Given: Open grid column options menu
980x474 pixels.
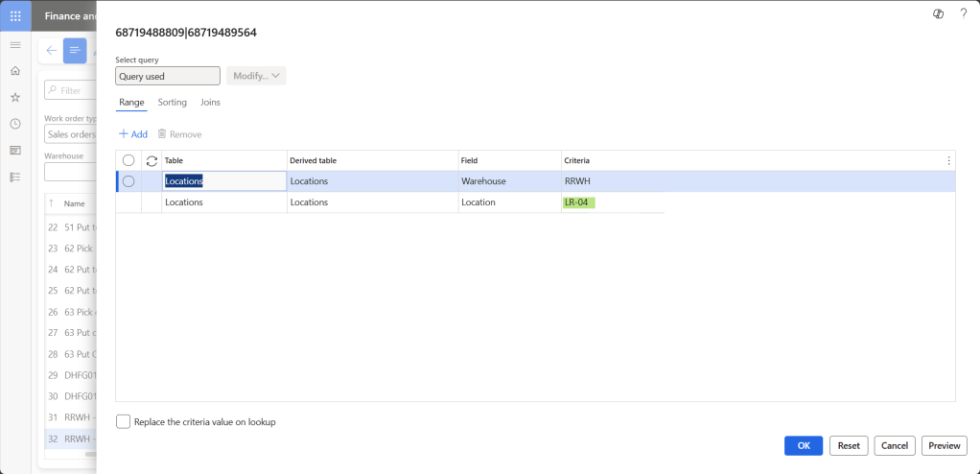Looking at the screenshot, I should coord(948,160).
